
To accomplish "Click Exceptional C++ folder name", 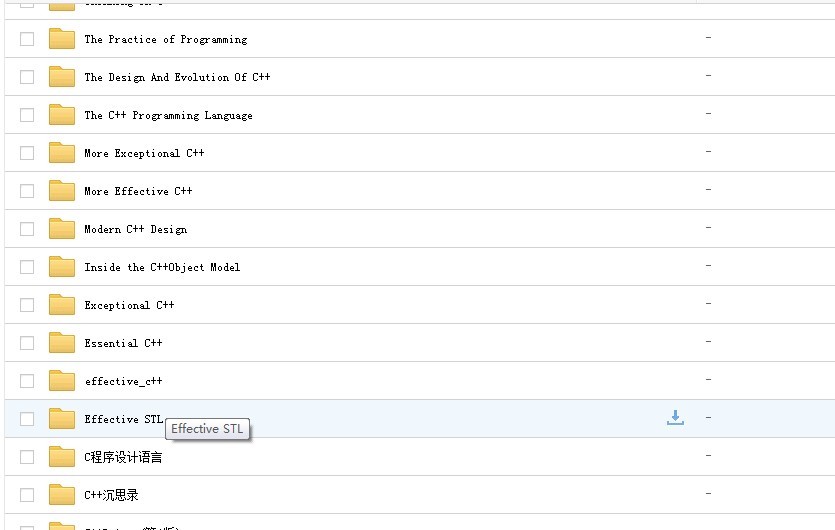I will click(129, 305).
